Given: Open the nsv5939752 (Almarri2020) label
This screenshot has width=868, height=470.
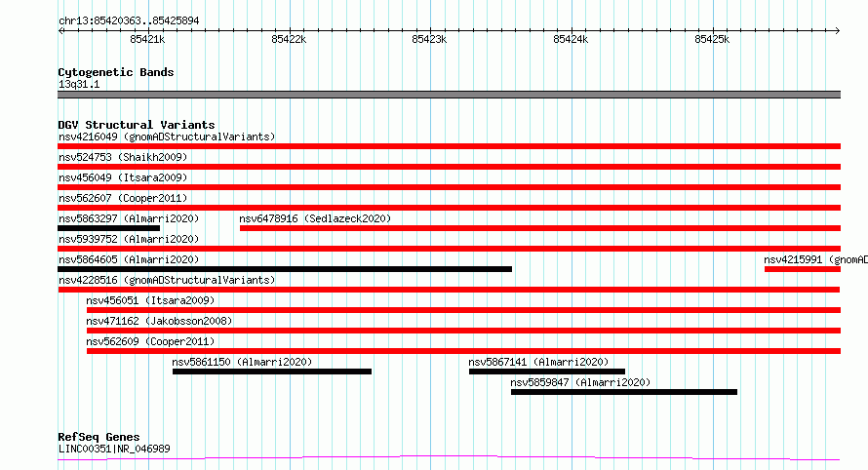Looking at the screenshot, I should (x=129, y=239).
